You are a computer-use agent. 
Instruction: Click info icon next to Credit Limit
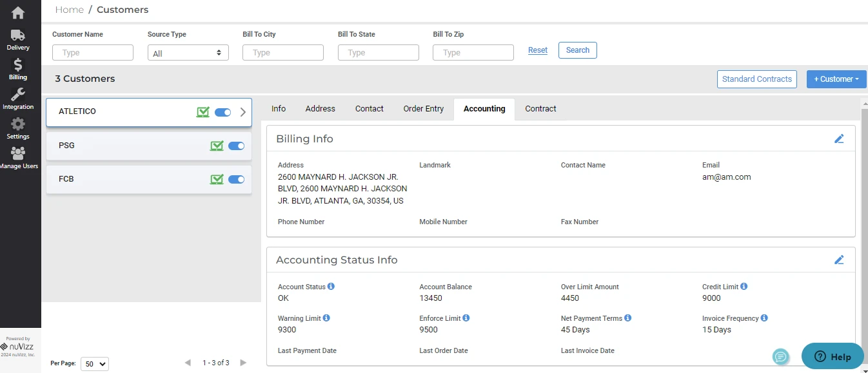click(744, 286)
